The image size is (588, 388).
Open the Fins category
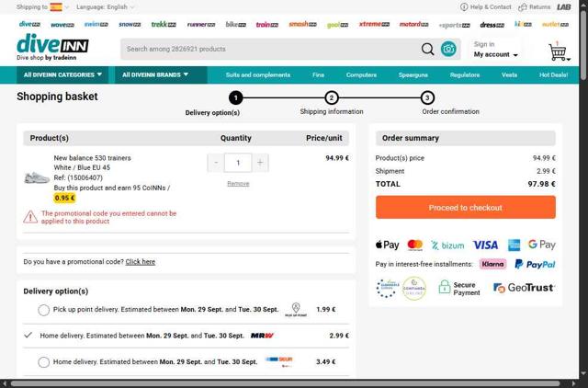tap(319, 74)
